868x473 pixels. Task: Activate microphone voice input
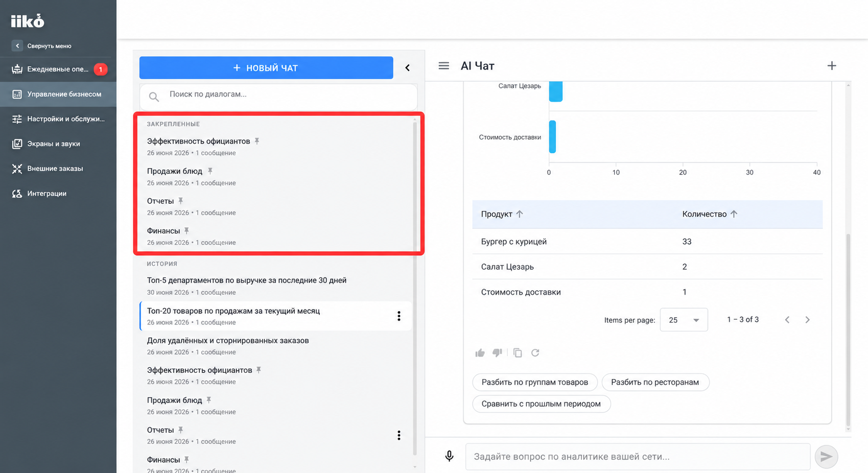(449, 456)
